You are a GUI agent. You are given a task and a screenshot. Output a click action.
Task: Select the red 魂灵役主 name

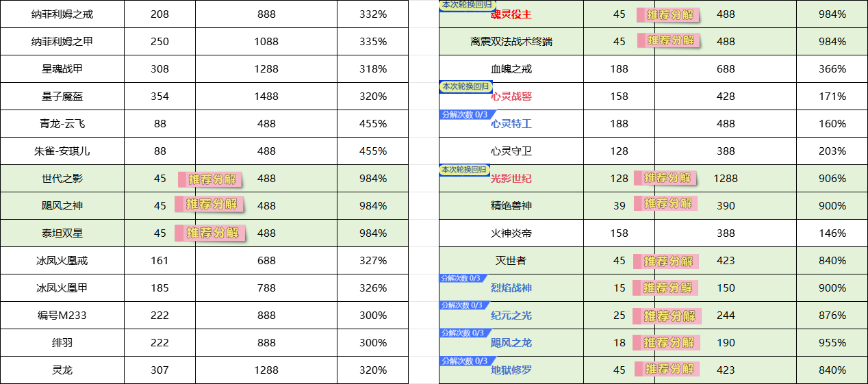click(x=511, y=14)
